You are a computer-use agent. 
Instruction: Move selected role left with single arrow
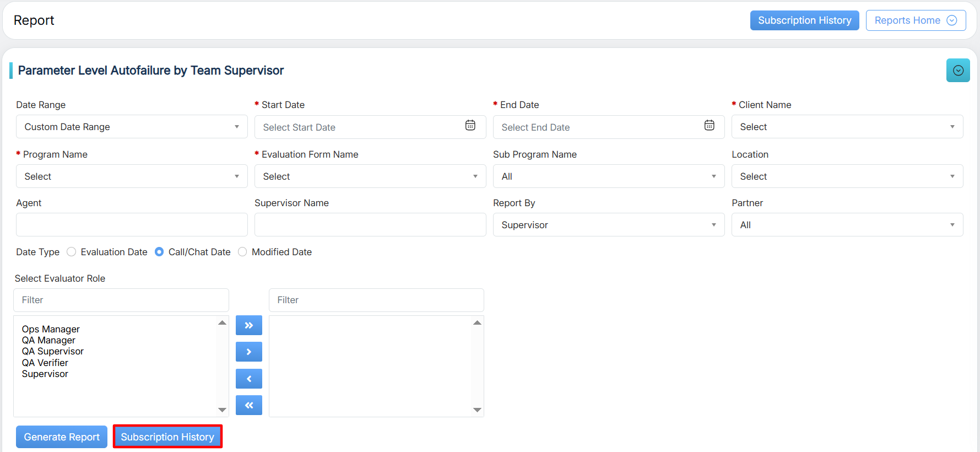click(x=248, y=379)
